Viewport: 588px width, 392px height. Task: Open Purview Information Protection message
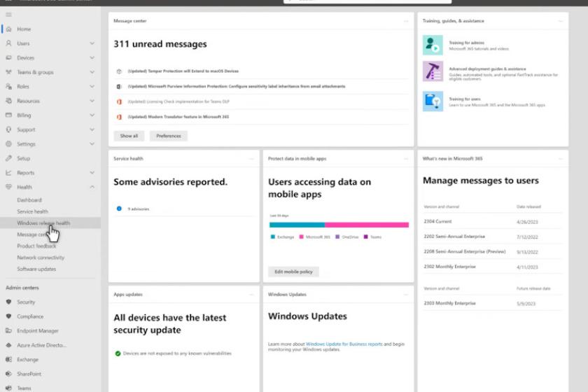point(237,86)
